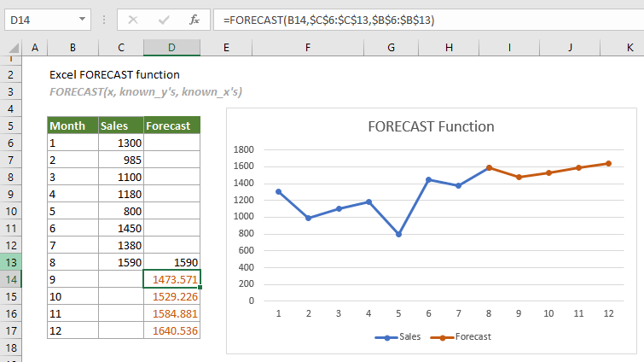Click the orange forecast point at month 12
The width and height of the screenshot is (644, 362).
pyautogui.click(x=608, y=163)
